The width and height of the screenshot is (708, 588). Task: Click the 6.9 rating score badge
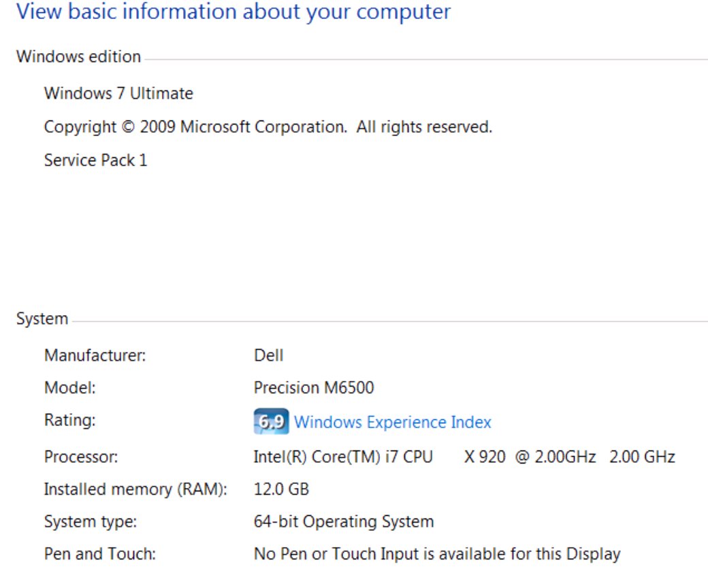(x=270, y=422)
